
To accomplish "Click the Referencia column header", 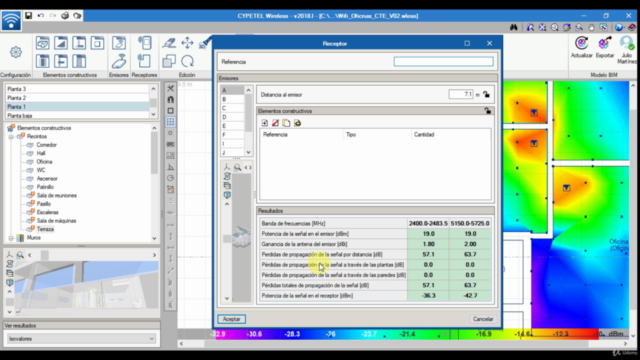I will click(x=302, y=135).
